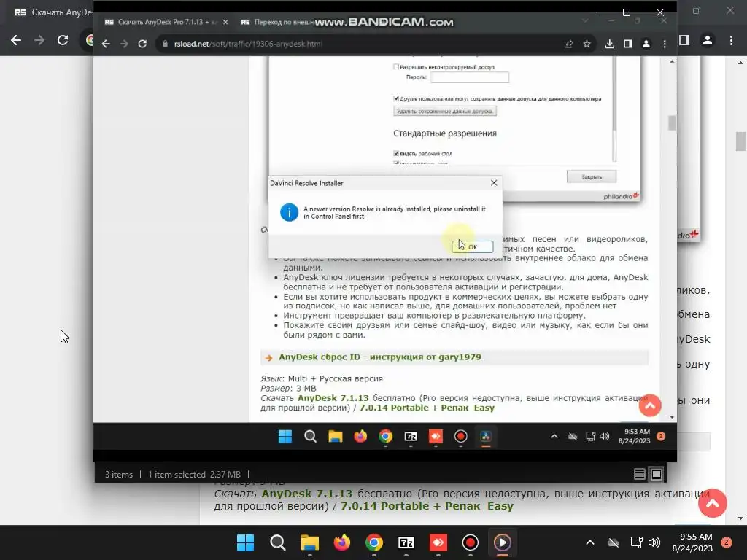This screenshot has height=560, width=747.
Task: Open Firefox in the video's 9:53 AM taskbar
Action: 360,436
